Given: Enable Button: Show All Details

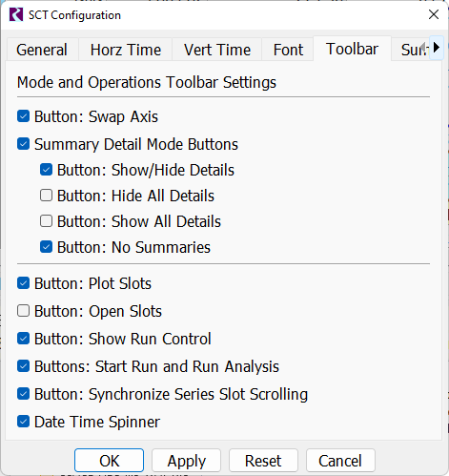Looking at the screenshot, I should [47, 221].
